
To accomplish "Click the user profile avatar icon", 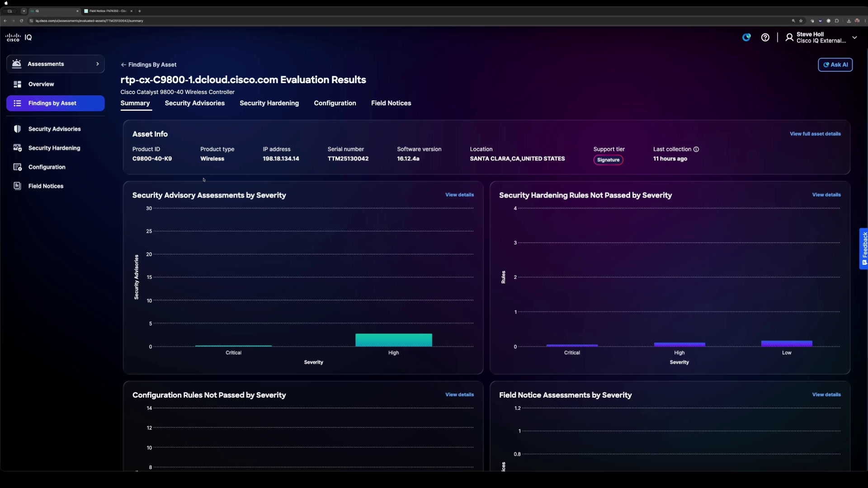I will pyautogui.click(x=789, y=38).
